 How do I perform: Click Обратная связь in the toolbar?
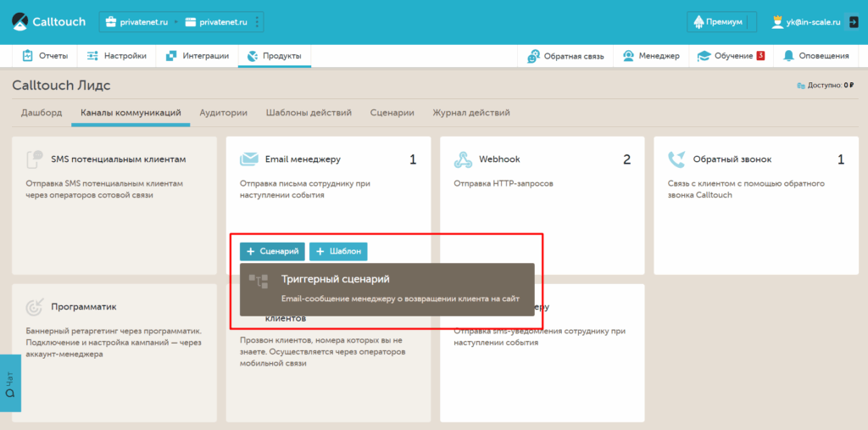coord(565,56)
